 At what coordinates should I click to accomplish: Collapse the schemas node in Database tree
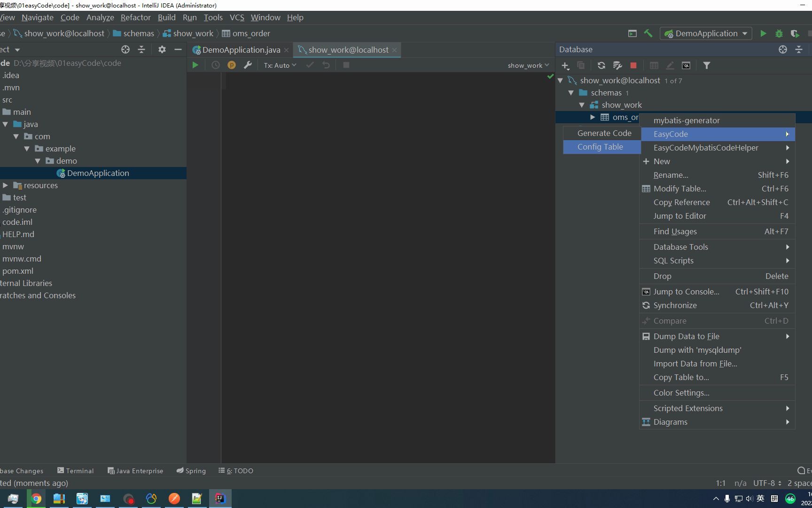pos(571,93)
